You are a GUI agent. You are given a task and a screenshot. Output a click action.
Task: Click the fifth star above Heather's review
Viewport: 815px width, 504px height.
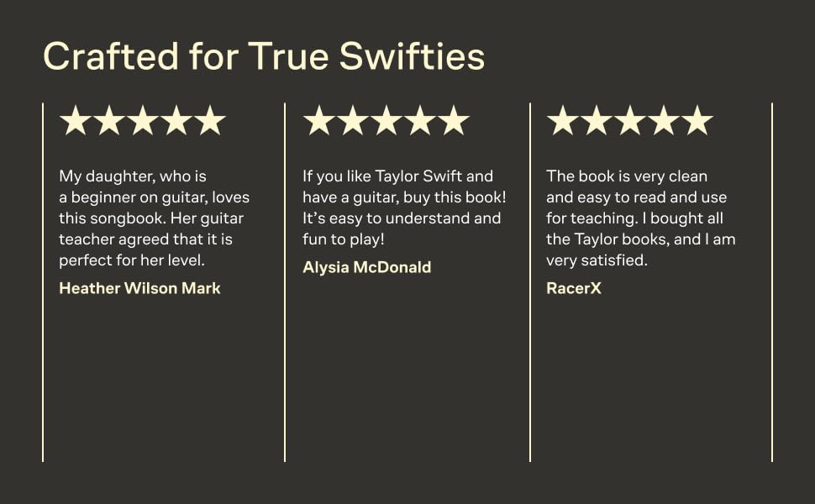pyautogui.click(x=210, y=121)
